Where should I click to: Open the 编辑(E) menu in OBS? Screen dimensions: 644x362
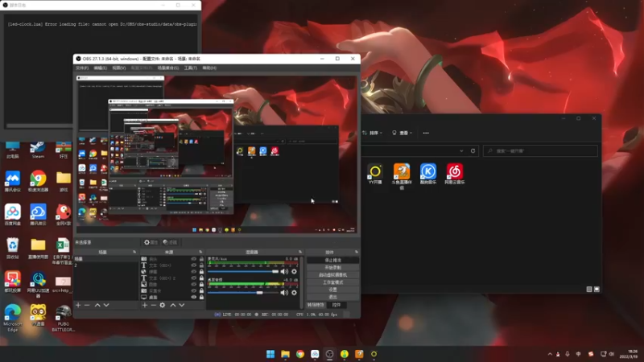click(x=100, y=68)
